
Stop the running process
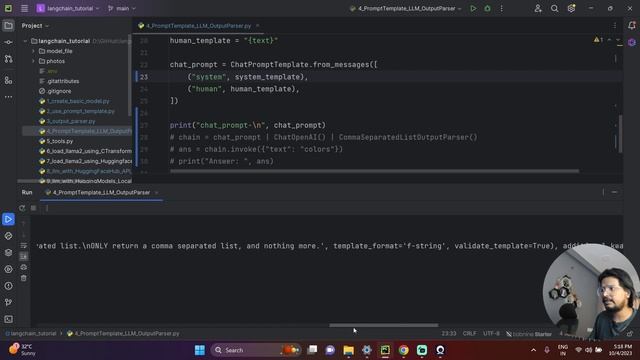click(33, 208)
